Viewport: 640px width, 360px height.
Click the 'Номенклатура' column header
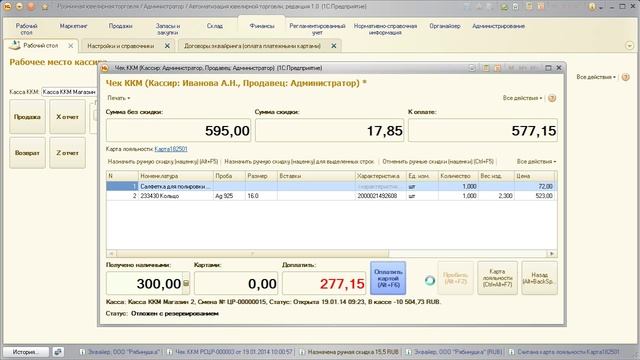[x=176, y=176]
